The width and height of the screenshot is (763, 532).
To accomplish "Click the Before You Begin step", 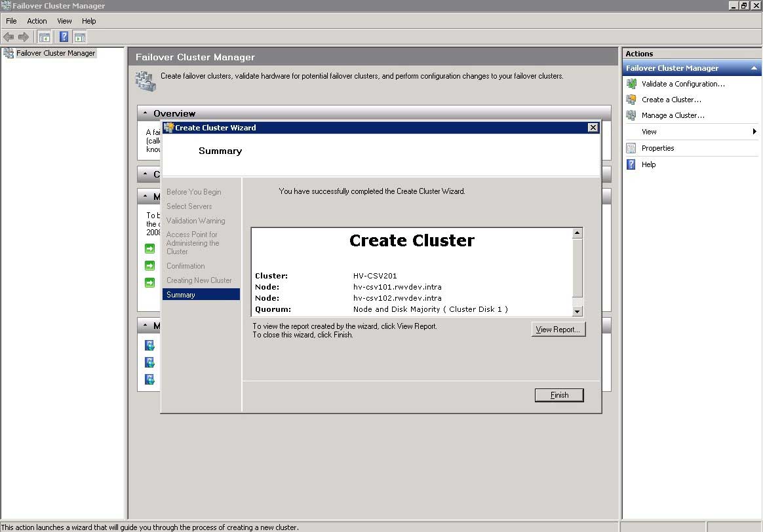I will [193, 192].
